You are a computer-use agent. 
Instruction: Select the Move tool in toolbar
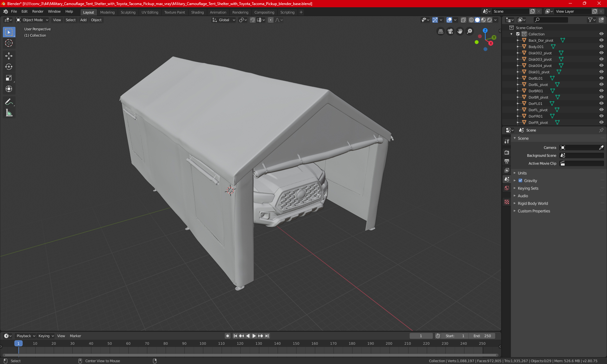pos(9,56)
